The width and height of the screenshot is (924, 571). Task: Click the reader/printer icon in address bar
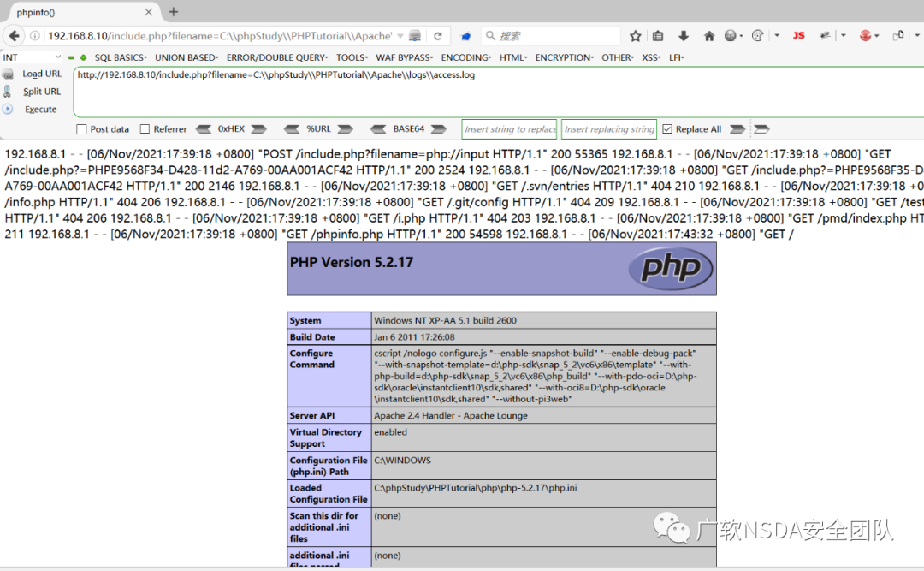click(x=415, y=36)
